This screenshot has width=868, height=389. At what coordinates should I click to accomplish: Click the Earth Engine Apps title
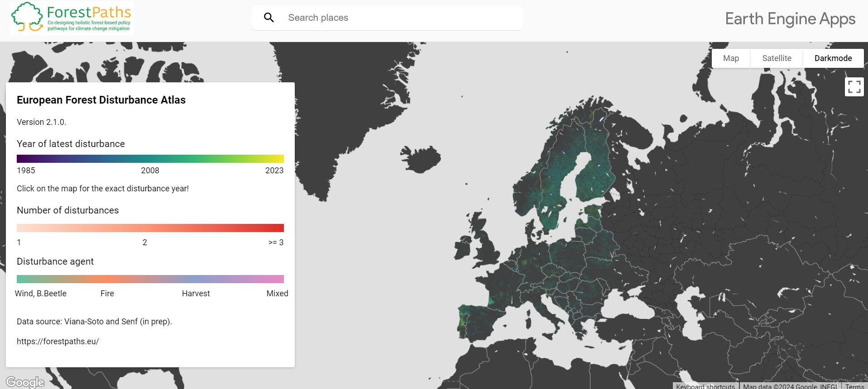pos(790,19)
